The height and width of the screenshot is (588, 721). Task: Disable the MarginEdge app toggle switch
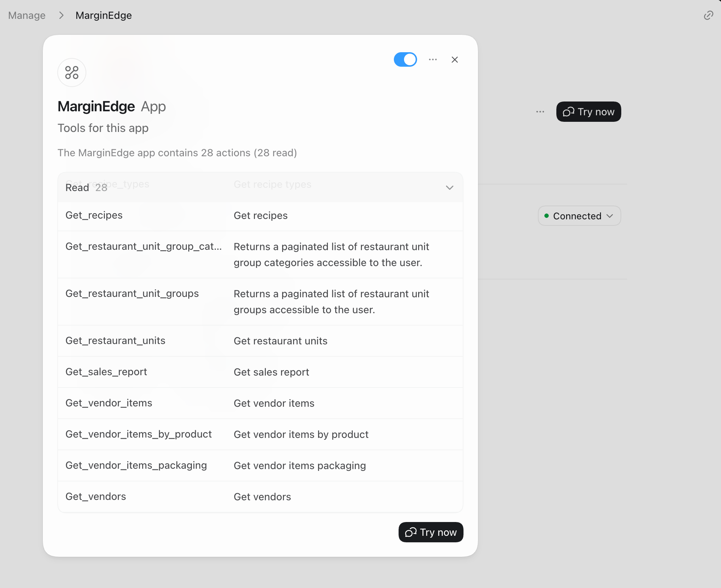coord(405,59)
